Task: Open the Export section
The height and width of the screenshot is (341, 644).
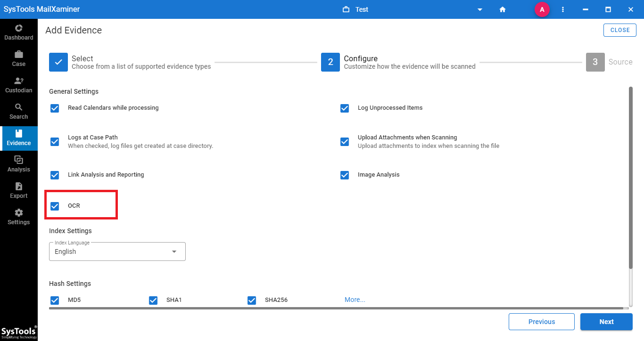Action: (x=19, y=191)
